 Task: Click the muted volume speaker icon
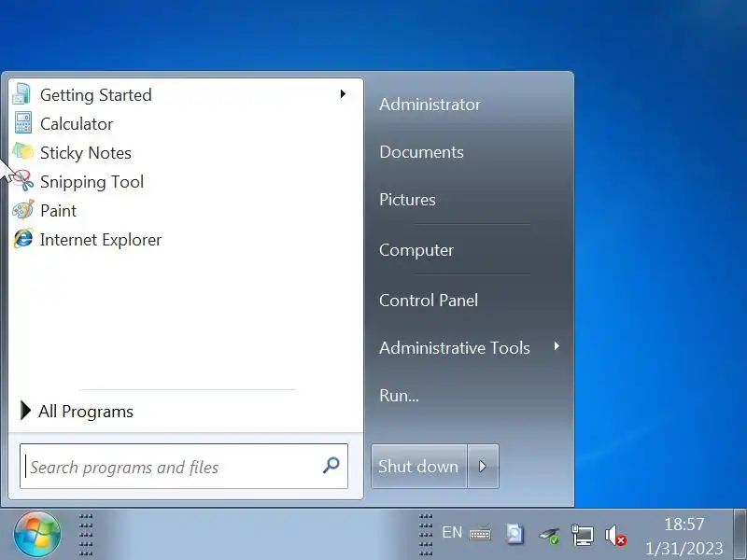pyautogui.click(x=615, y=535)
